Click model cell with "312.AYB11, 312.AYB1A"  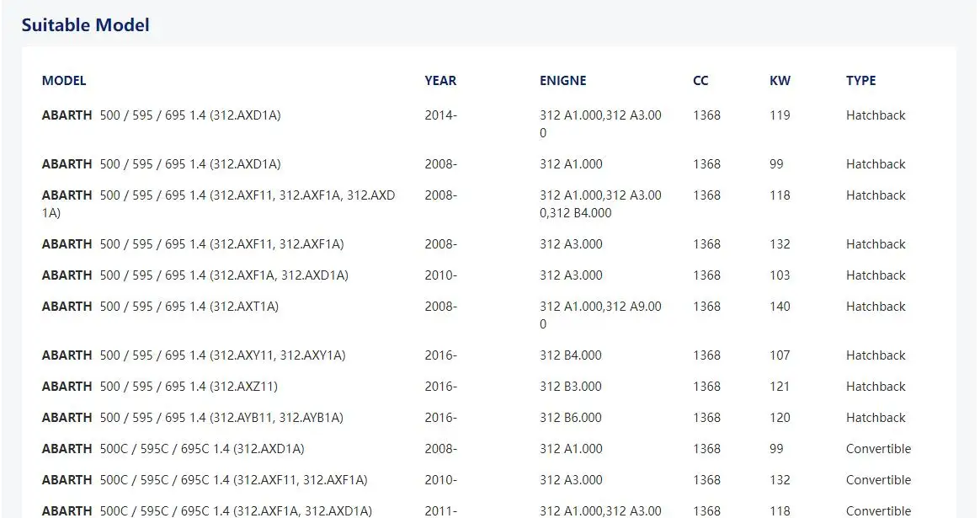coord(193,418)
